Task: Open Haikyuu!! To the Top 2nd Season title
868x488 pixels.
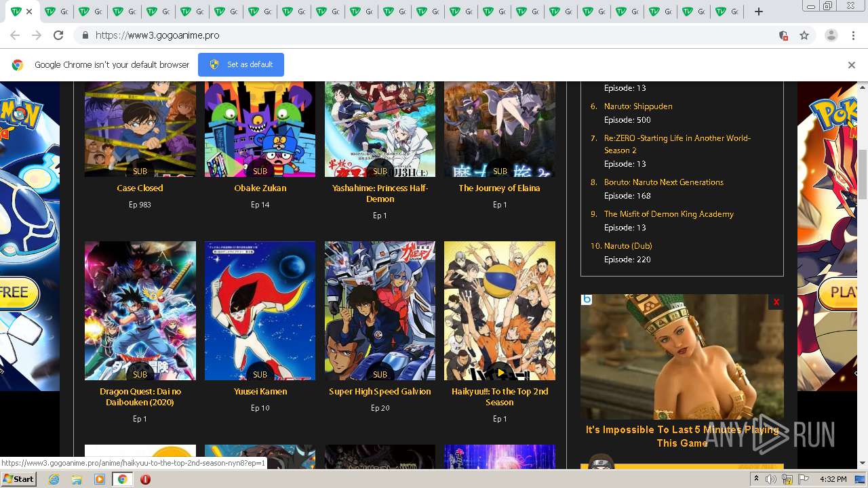Action: 500,397
